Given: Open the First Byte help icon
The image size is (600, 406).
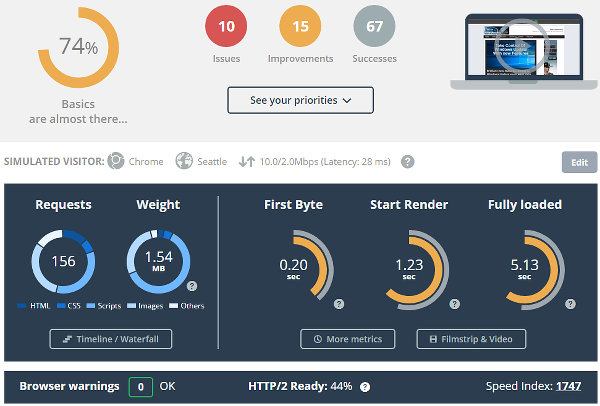Looking at the screenshot, I should point(339,304).
